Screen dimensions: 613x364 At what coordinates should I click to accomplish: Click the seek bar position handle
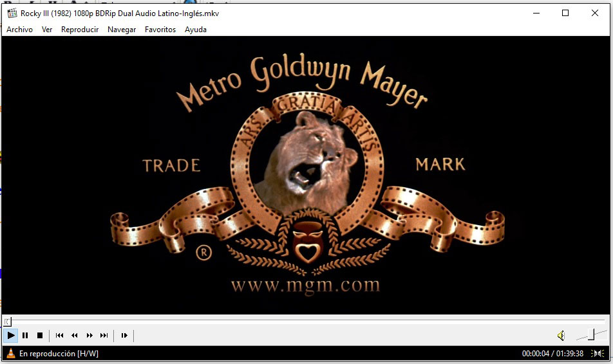pos(8,322)
